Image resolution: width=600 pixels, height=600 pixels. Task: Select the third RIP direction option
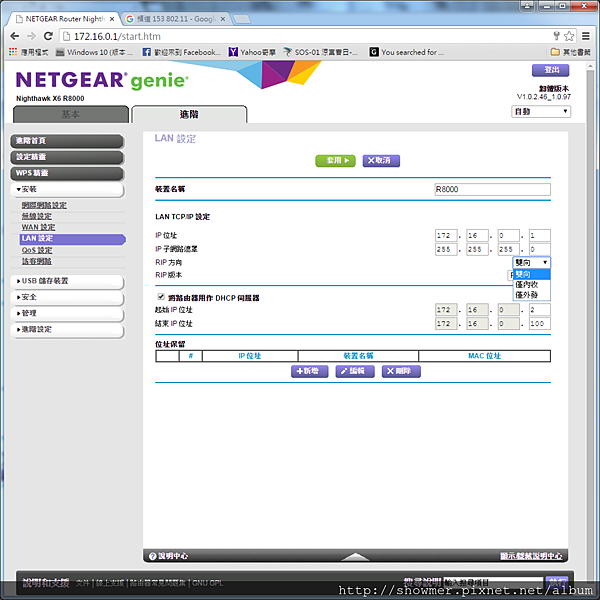[x=532, y=295]
